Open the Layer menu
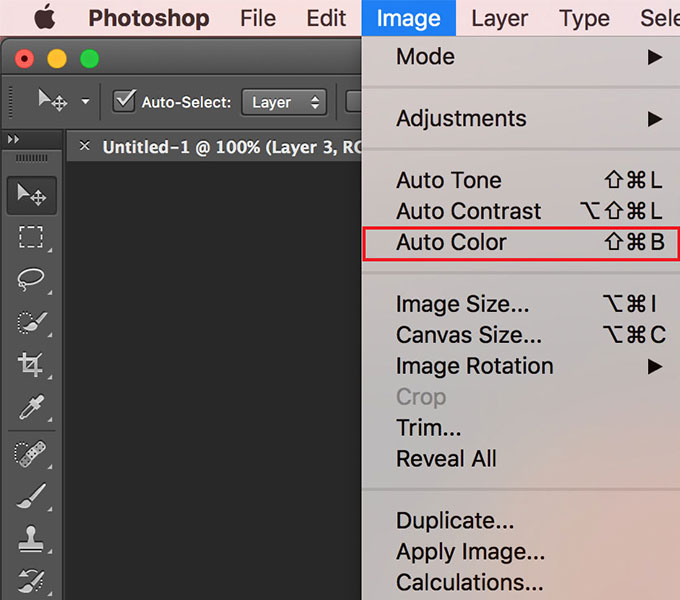Image resolution: width=680 pixels, height=600 pixels. coord(500,19)
